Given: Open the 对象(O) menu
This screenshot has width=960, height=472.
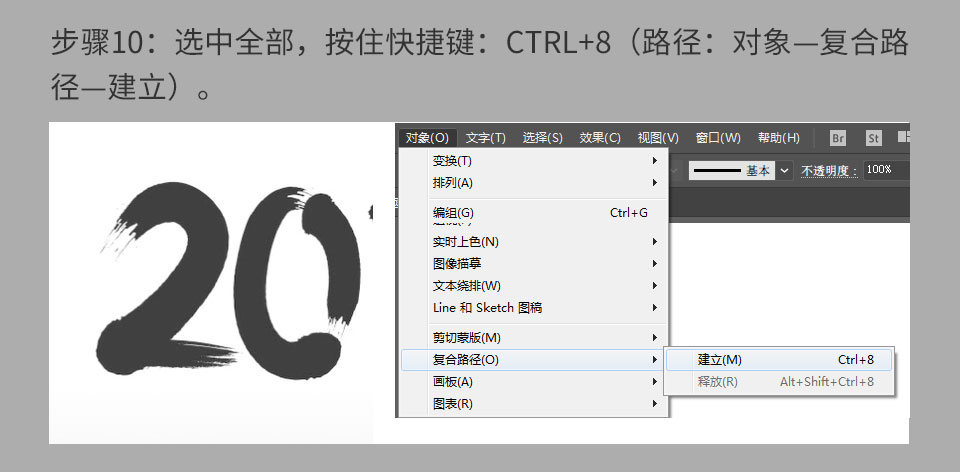Looking at the screenshot, I should pos(427,138).
